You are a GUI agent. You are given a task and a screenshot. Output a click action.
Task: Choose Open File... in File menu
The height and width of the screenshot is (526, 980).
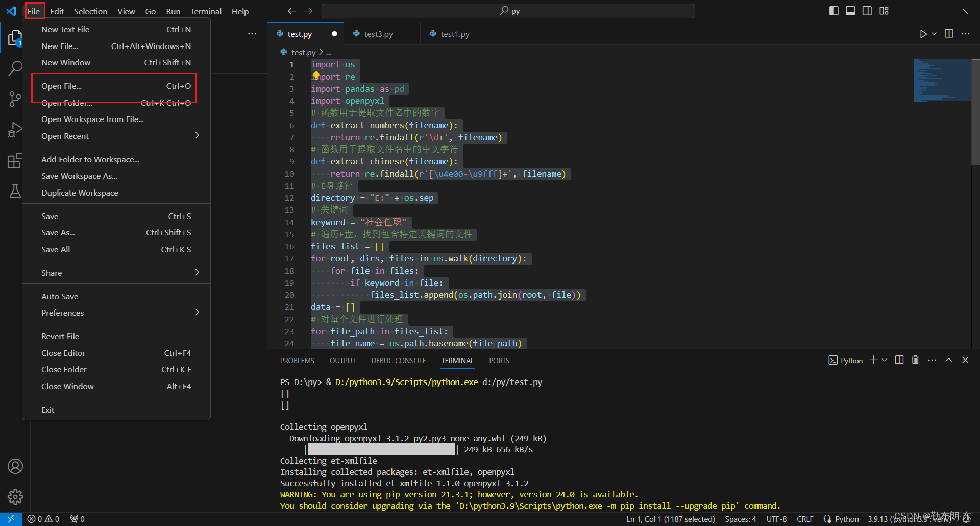pos(116,86)
